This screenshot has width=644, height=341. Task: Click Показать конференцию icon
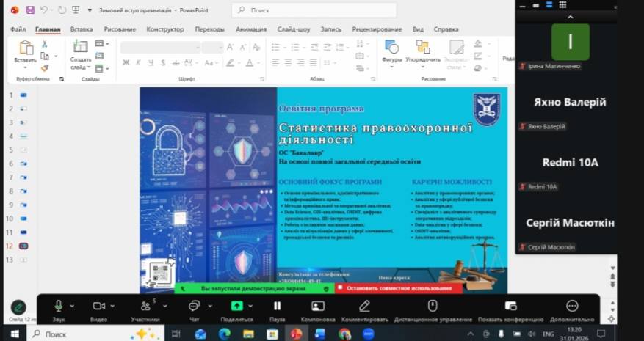tap(510, 306)
